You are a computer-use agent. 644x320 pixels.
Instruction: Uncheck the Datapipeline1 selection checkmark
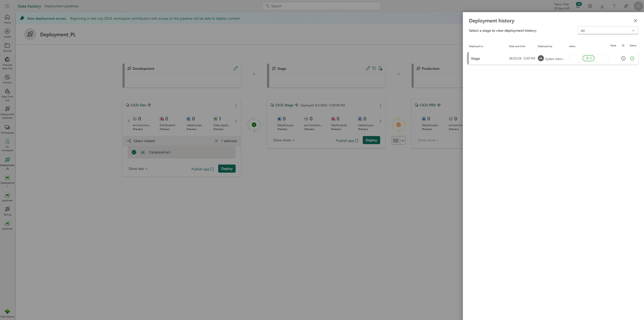(134, 152)
